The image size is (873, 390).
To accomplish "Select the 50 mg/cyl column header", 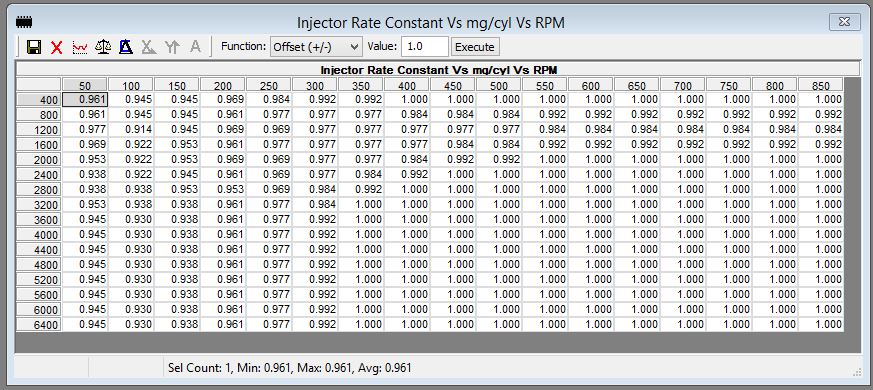I will 85,85.
